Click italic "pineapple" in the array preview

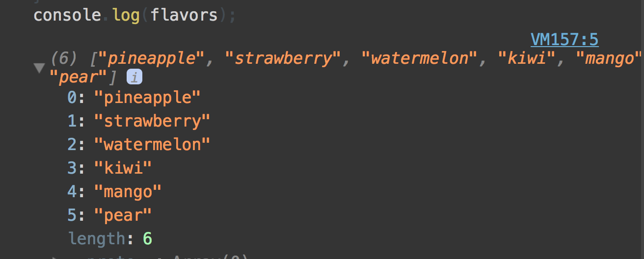coord(151,58)
